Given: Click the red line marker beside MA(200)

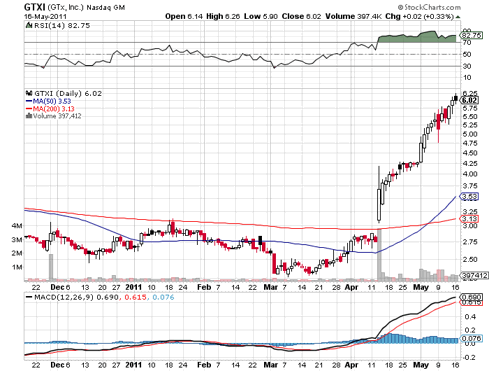Looking at the screenshot, I should click(x=29, y=109).
